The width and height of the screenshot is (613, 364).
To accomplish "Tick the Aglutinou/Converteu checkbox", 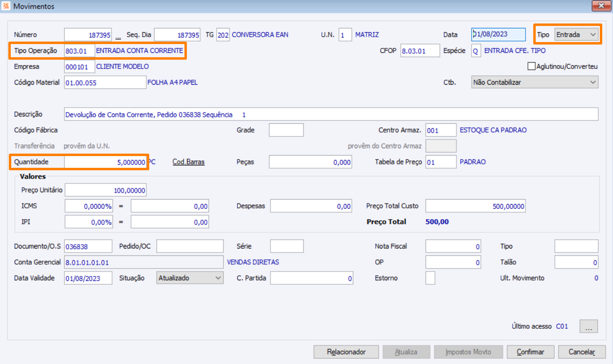I will point(531,66).
